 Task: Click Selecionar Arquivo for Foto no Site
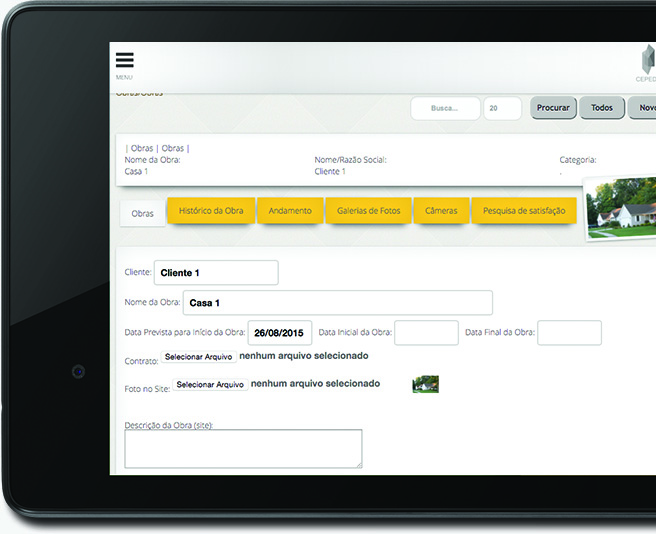(x=210, y=384)
